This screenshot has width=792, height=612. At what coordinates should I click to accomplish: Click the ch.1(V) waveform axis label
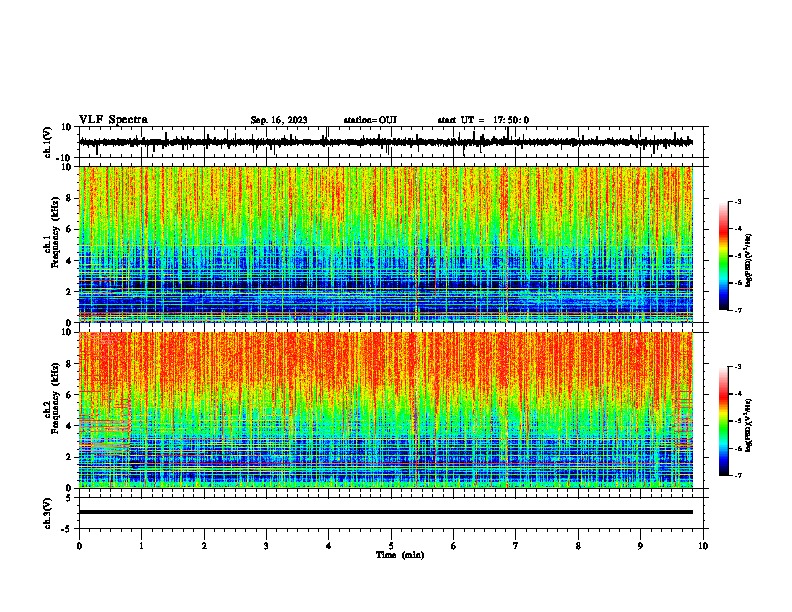click(48, 142)
